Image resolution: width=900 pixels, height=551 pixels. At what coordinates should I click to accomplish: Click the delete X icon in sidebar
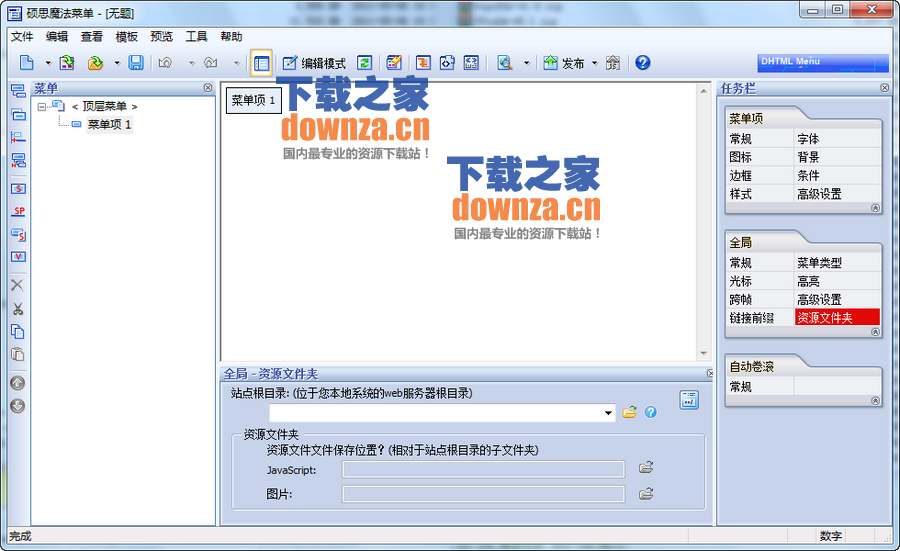tap(18, 285)
